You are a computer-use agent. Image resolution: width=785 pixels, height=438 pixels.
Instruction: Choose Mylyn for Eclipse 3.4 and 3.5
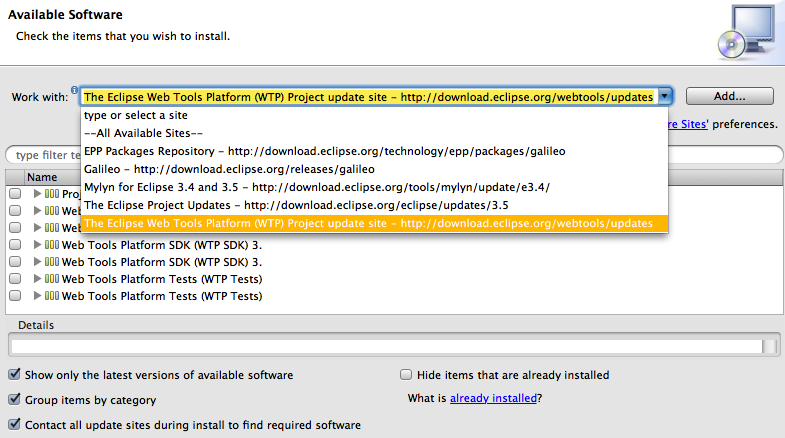[x=374, y=187]
